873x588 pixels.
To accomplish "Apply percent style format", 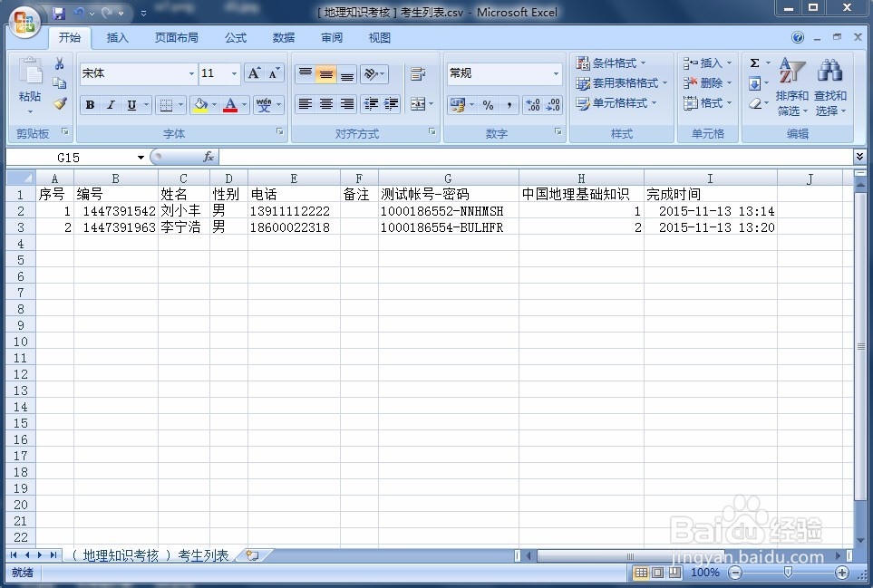I will (x=489, y=104).
